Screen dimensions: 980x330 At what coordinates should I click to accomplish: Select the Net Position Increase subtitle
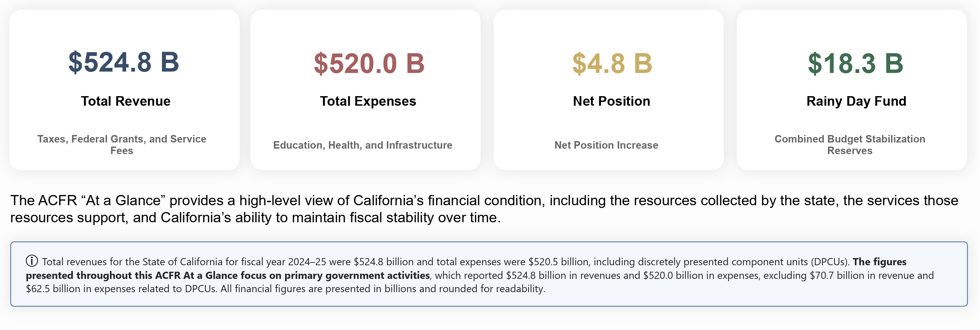[x=606, y=145]
